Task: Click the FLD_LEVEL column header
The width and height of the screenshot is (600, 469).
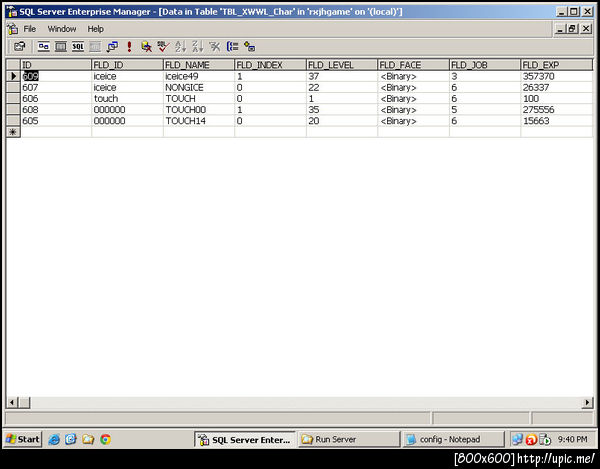Action: pyautogui.click(x=342, y=65)
